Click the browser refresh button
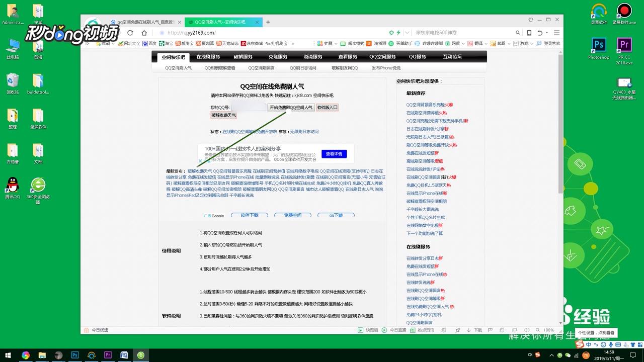 point(131,33)
